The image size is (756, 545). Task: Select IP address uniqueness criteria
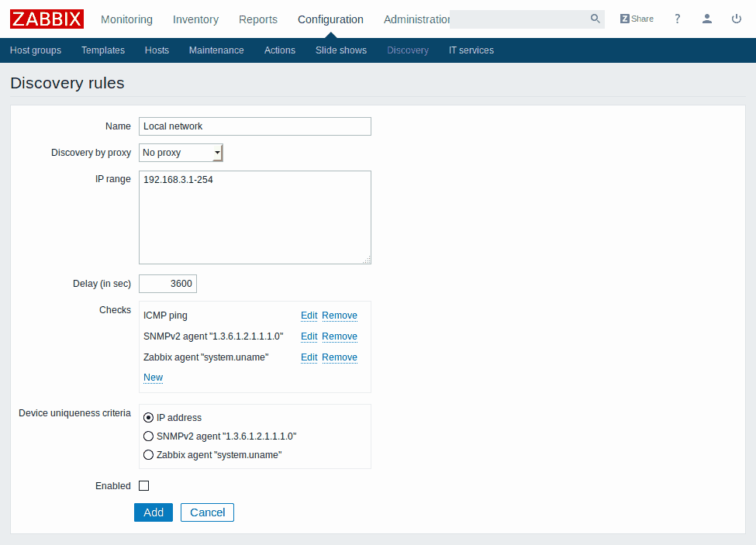coord(149,418)
